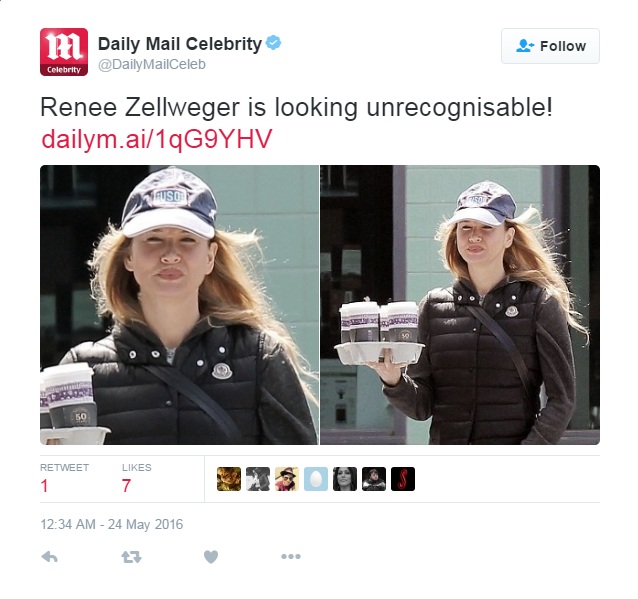The image size is (638, 599).
Task: Open the first liker avatar profile
Action: pyautogui.click(x=229, y=479)
